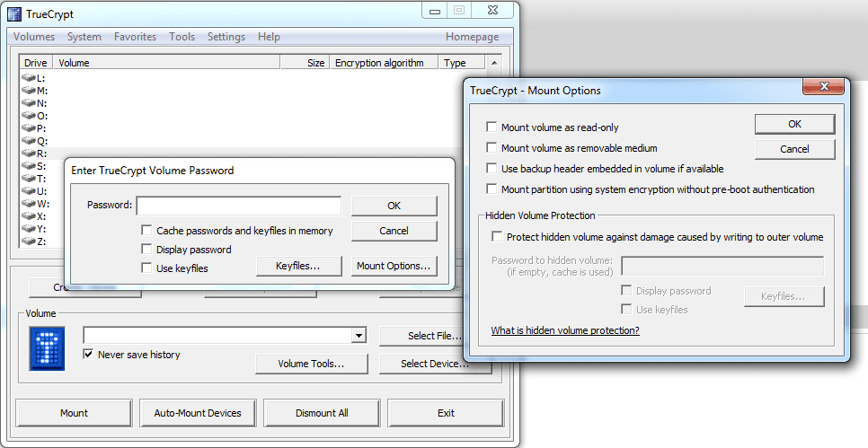
Task: Select drive T: in the drive list
Action: (x=33, y=179)
